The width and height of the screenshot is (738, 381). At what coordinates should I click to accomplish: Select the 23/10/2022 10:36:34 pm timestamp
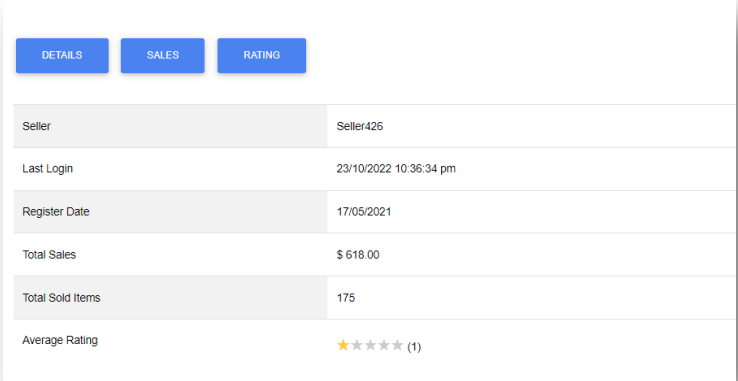(396, 169)
